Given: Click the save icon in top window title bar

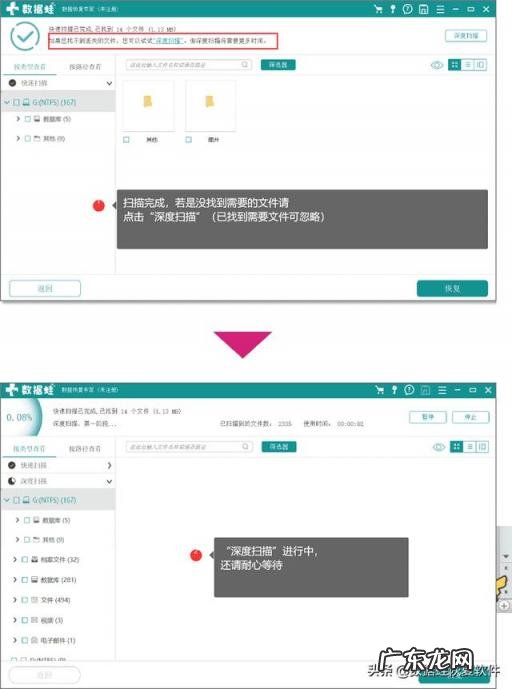Looking at the screenshot, I should 423,9.
